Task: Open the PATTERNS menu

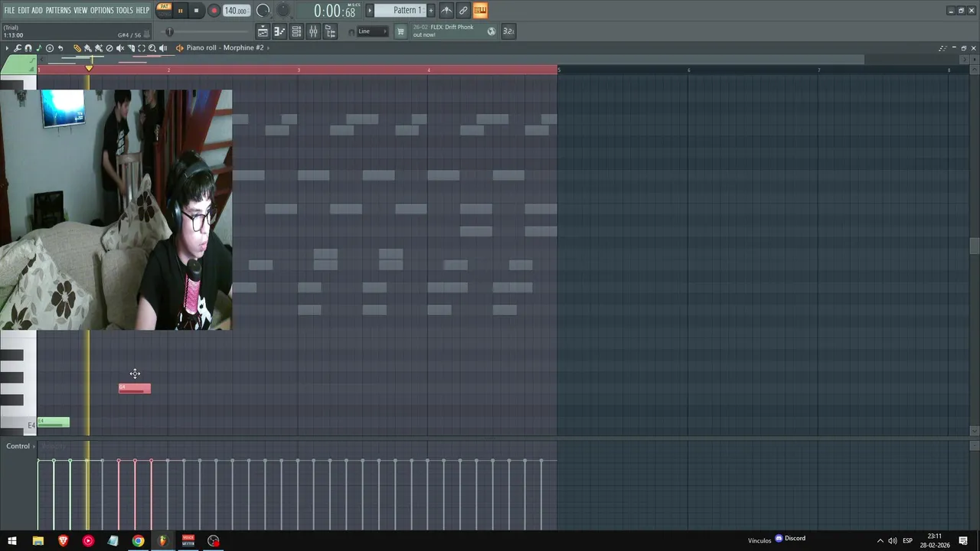Action: 58,10
